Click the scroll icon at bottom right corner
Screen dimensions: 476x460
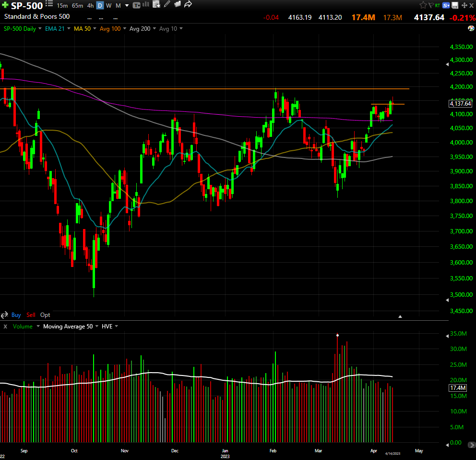click(472, 445)
